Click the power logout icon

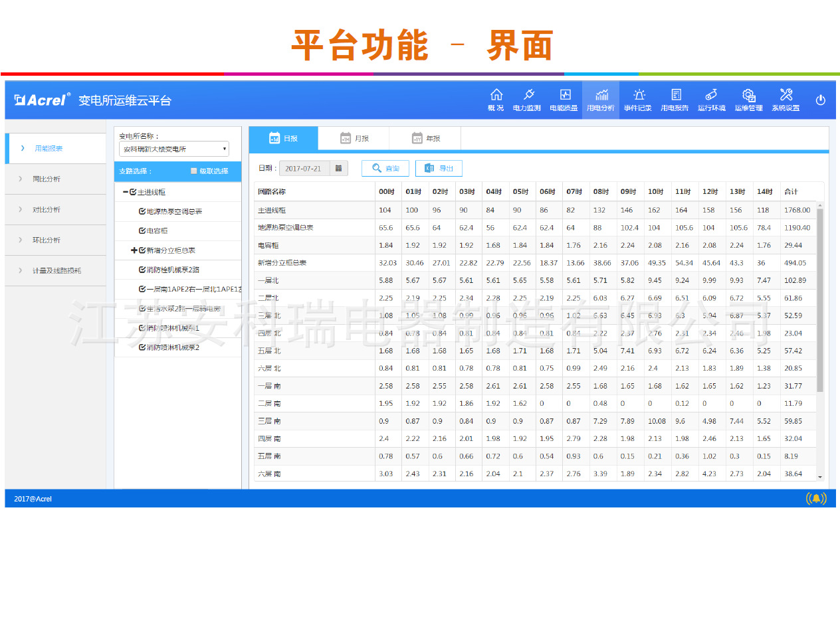821,100
